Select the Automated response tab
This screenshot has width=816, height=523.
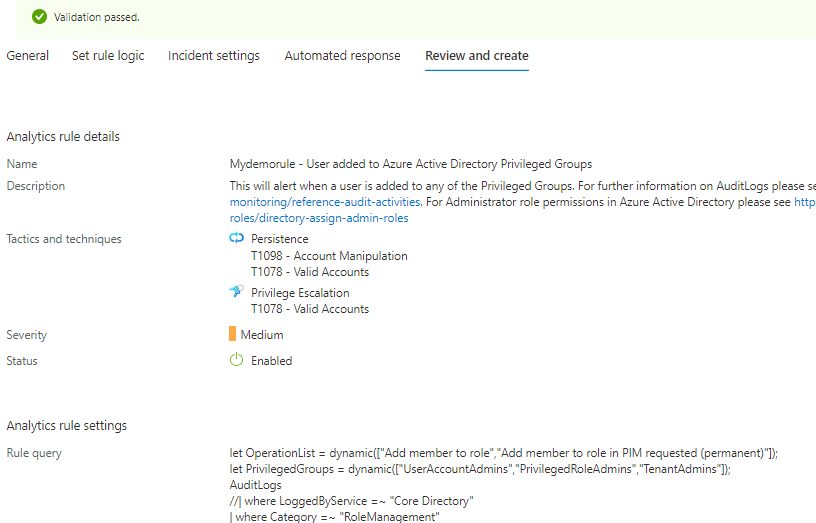pyautogui.click(x=342, y=56)
